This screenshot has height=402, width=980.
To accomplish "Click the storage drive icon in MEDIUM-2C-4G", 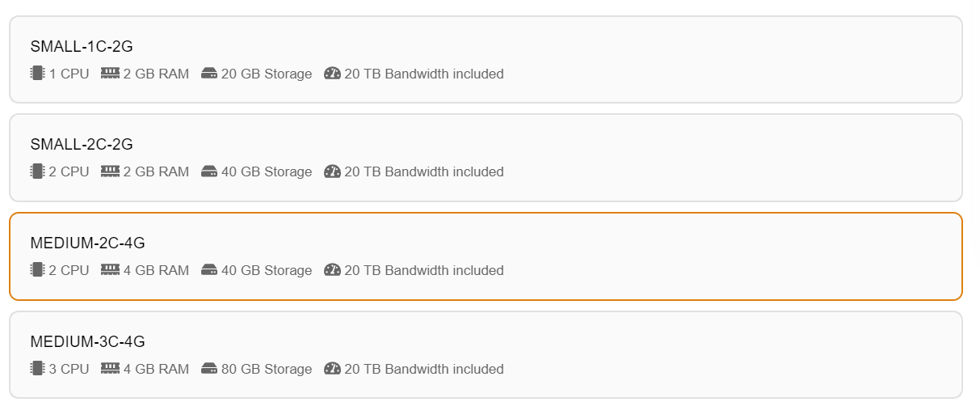I will [209, 270].
